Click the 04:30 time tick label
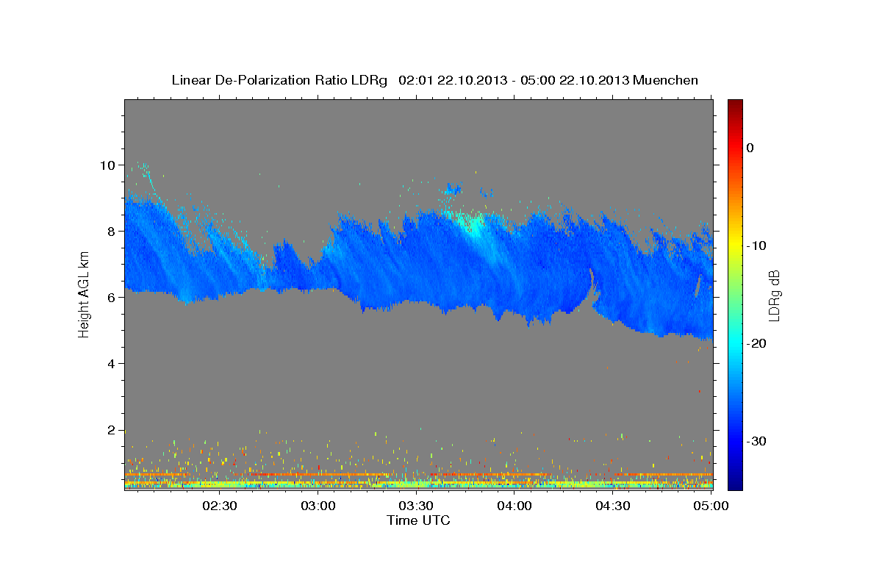This screenshot has width=882, height=588. (x=613, y=506)
